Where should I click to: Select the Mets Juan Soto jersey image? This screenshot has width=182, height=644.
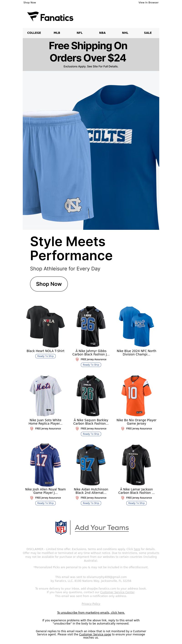click(46, 396)
